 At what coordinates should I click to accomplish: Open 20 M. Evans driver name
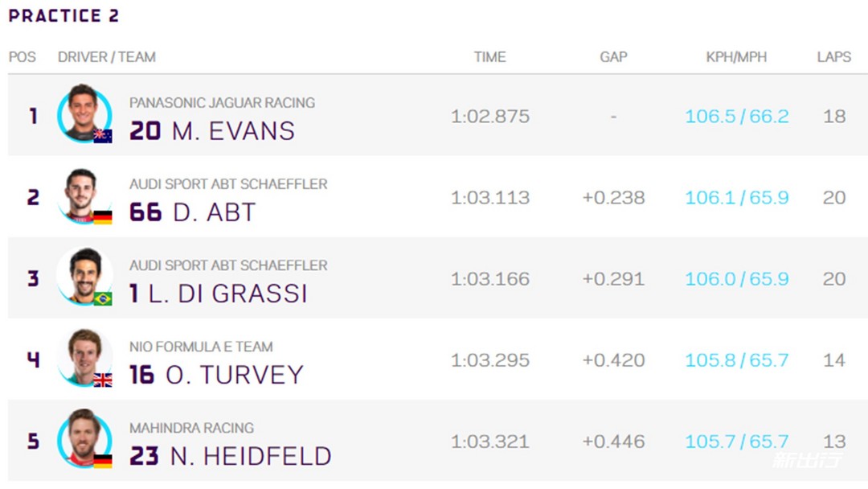coord(212,131)
